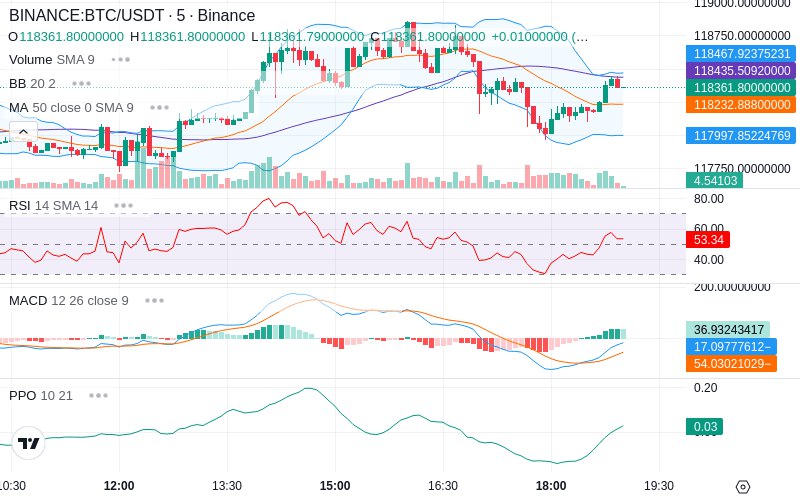Viewport: 800px width, 500px height.
Task: Open more options for MACD indicator
Action: click(154, 301)
